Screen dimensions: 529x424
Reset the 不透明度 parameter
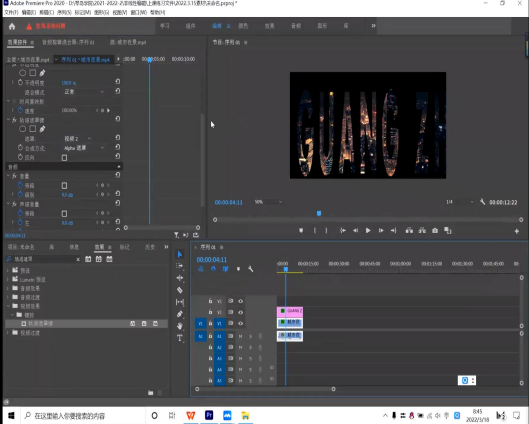pyautogui.click(x=117, y=82)
